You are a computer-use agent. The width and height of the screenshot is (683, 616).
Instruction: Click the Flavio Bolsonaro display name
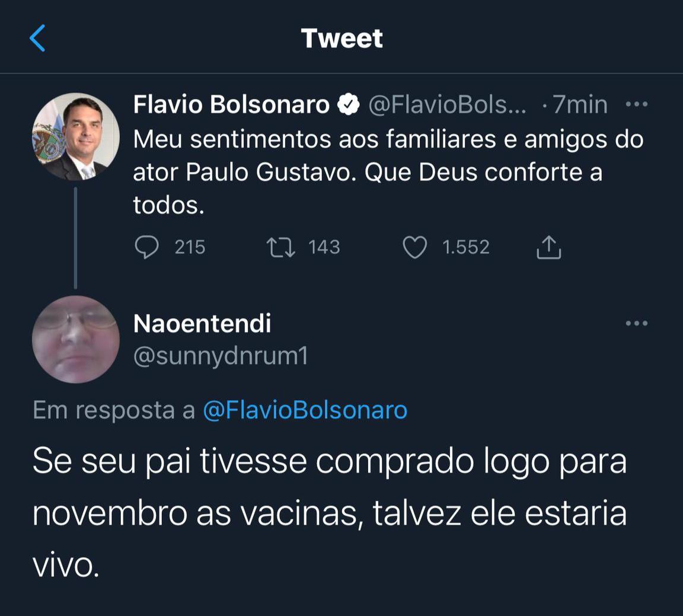[x=231, y=105]
